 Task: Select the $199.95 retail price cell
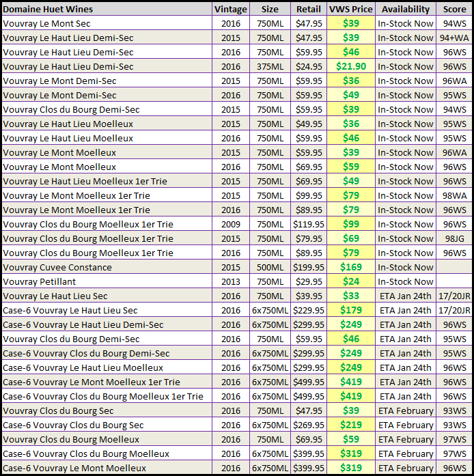[x=309, y=267]
